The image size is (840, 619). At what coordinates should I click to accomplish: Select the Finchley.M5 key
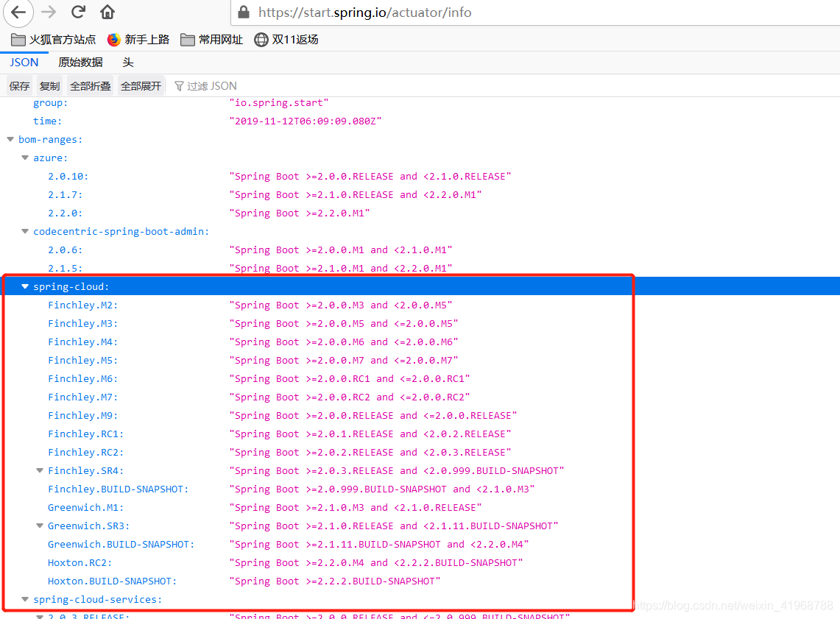click(x=82, y=361)
